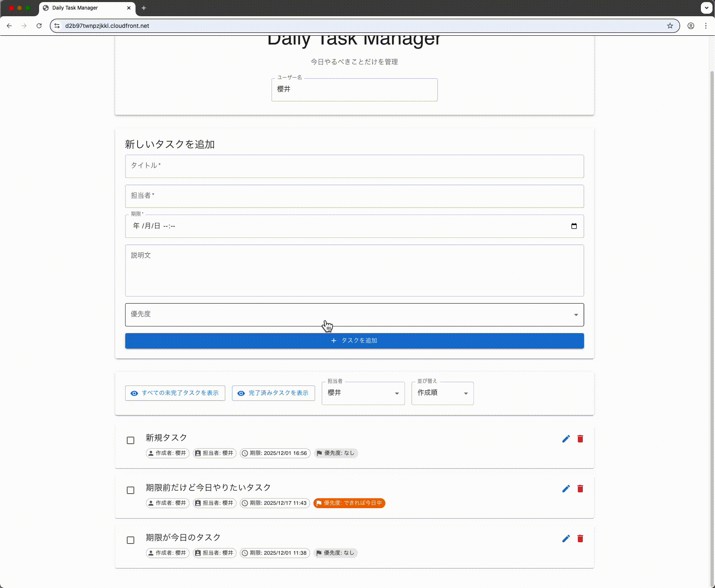Delete the 期限が今日のタスク task
This screenshot has width=715, height=588.
coord(580,539)
